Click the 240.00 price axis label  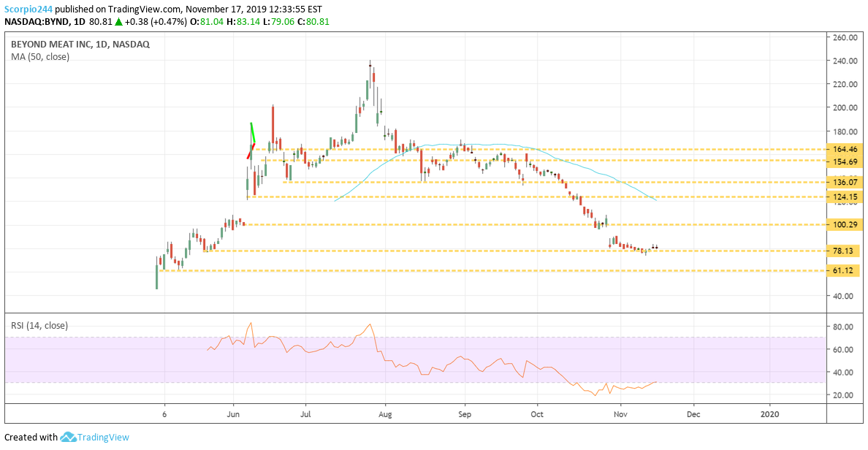click(x=845, y=61)
